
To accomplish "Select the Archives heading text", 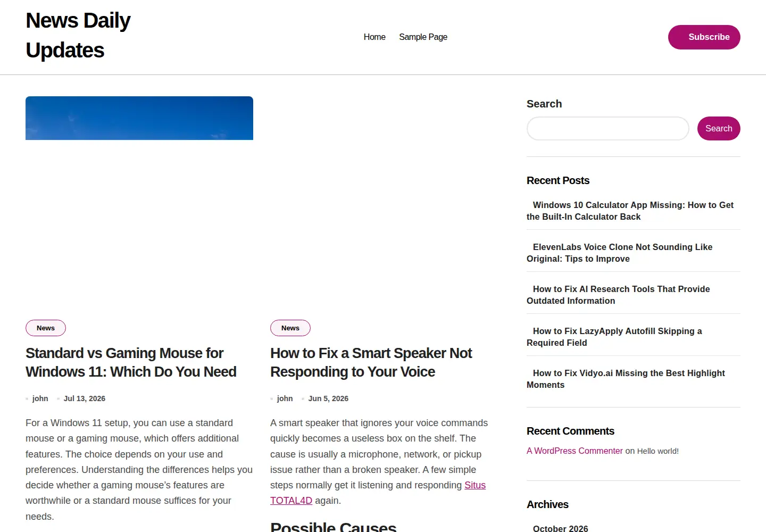I will (547, 504).
